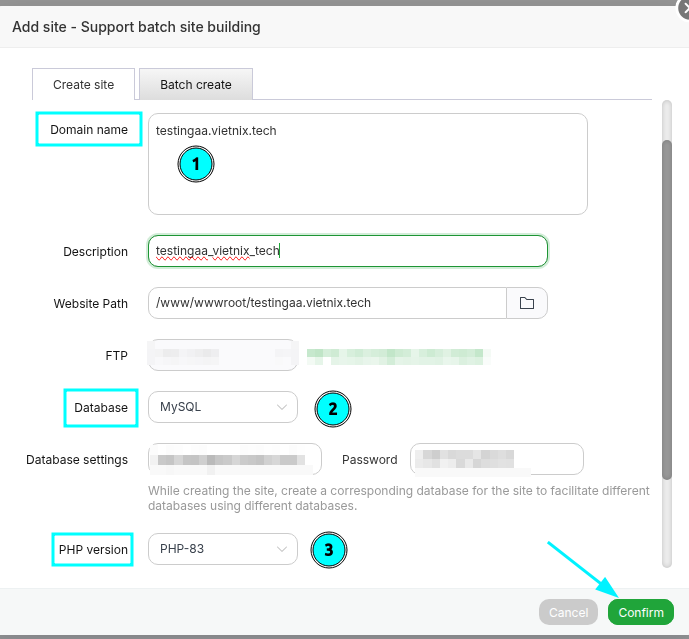Image resolution: width=689 pixels, height=639 pixels.
Task: Open the FTP selection dropdown
Action: [x=222, y=354]
